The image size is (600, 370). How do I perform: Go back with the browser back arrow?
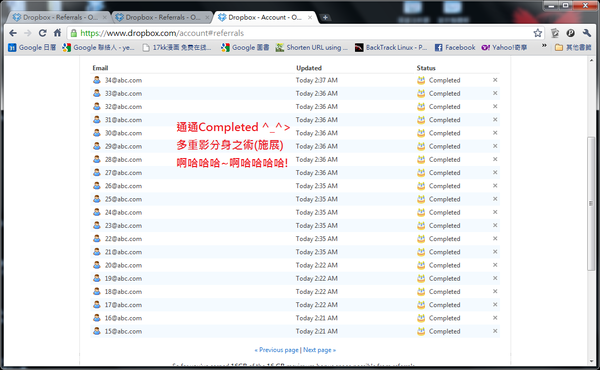pyautogui.click(x=13, y=33)
